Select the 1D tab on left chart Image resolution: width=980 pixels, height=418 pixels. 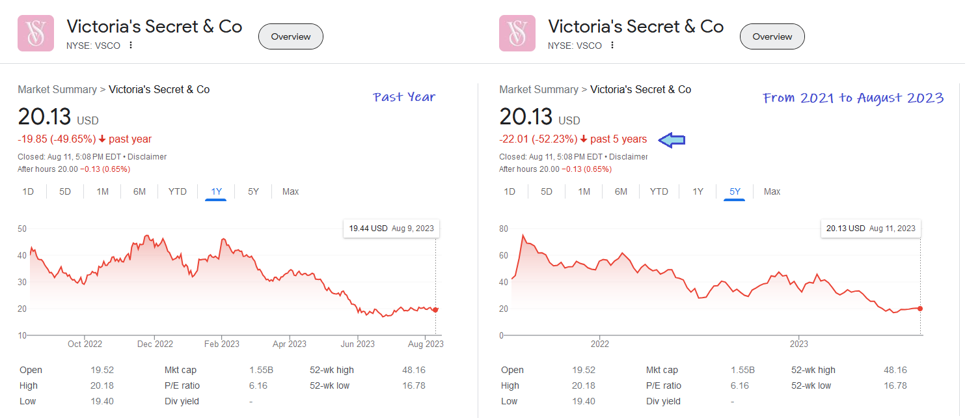[x=28, y=191]
